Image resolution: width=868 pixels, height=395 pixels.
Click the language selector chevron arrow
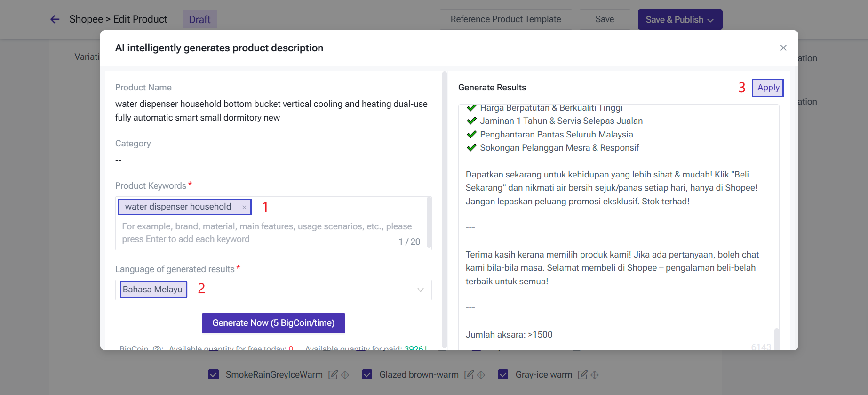coord(420,290)
